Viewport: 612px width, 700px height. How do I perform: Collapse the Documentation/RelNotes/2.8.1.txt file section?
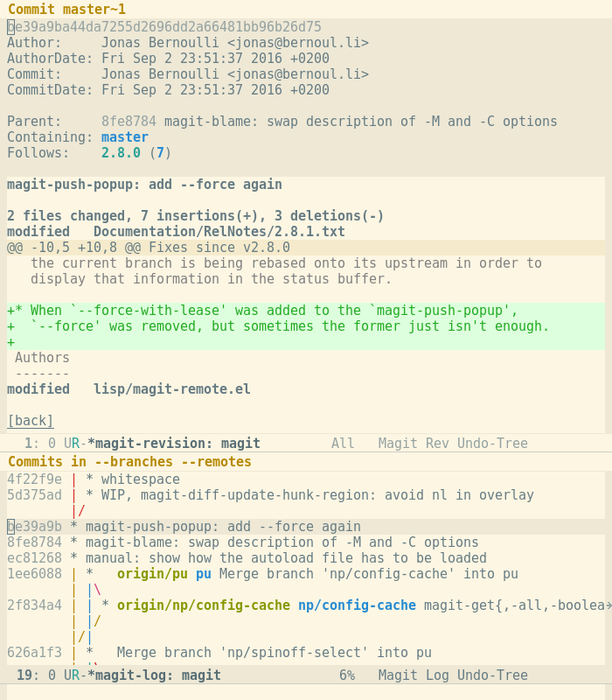pyautogui.click(x=177, y=231)
